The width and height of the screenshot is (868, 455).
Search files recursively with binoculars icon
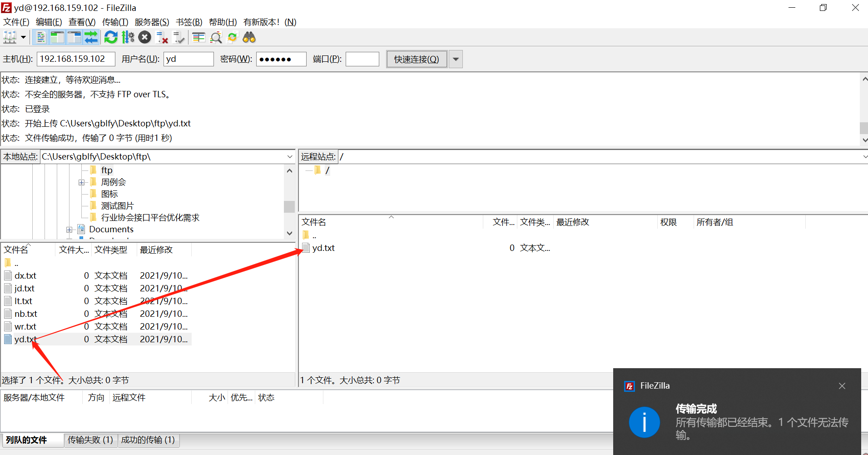point(249,37)
